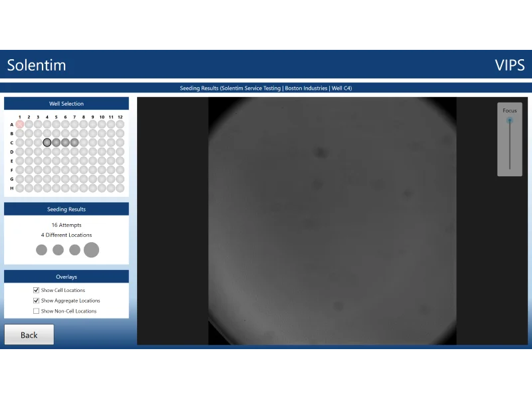532x399 pixels.
Task: Click the Solentim logo text
Action: point(37,65)
